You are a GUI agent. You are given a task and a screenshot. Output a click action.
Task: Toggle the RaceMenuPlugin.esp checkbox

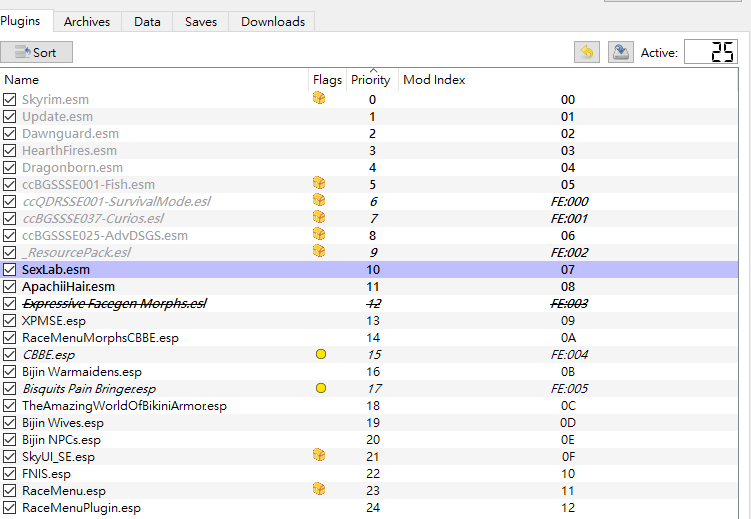click(10, 508)
